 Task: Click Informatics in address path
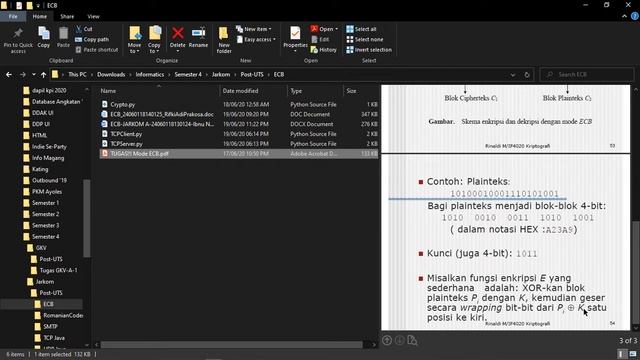(150, 75)
